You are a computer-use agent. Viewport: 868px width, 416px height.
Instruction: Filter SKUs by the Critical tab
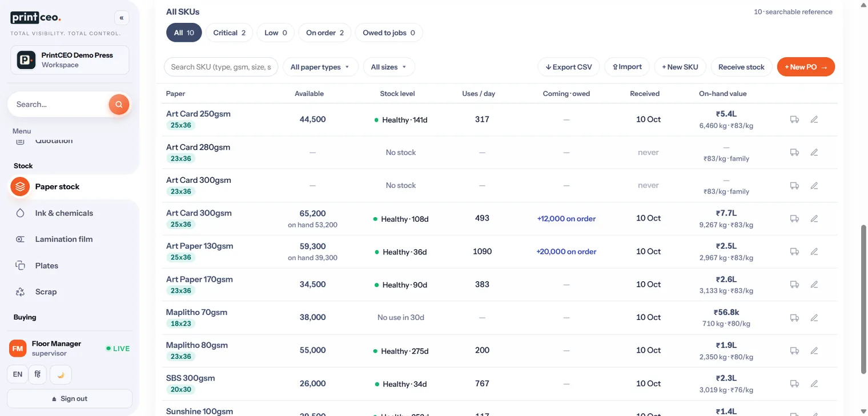pyautogui.click(x=230, y=33)
